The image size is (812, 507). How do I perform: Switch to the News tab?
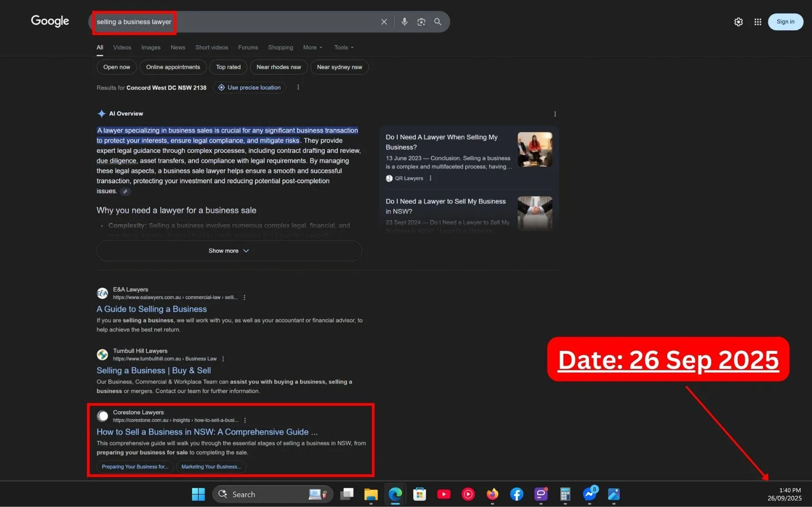coord(178,47)
